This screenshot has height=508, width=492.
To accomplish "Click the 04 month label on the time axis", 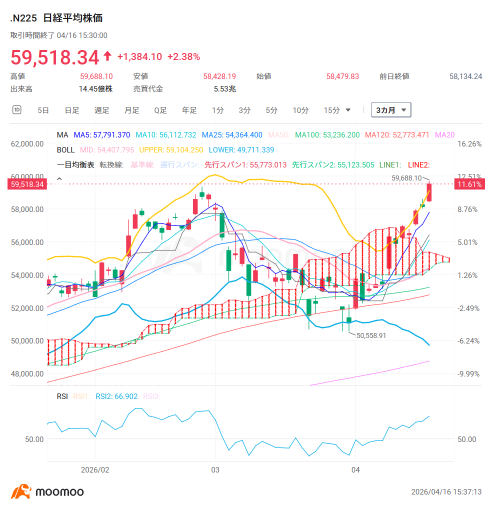I will 355,470.
